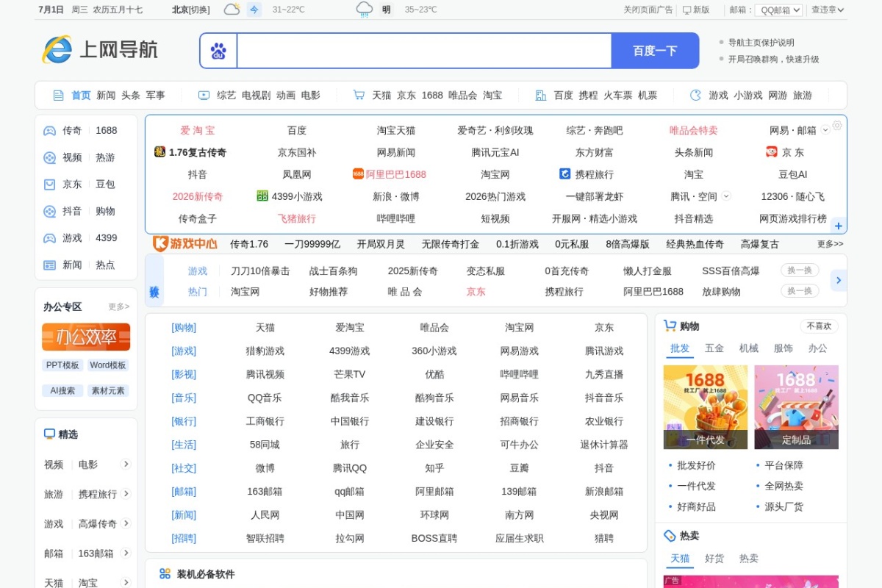
Task: Click the news icon beside 新闻 in sidebar
Action: pos(49,265)
